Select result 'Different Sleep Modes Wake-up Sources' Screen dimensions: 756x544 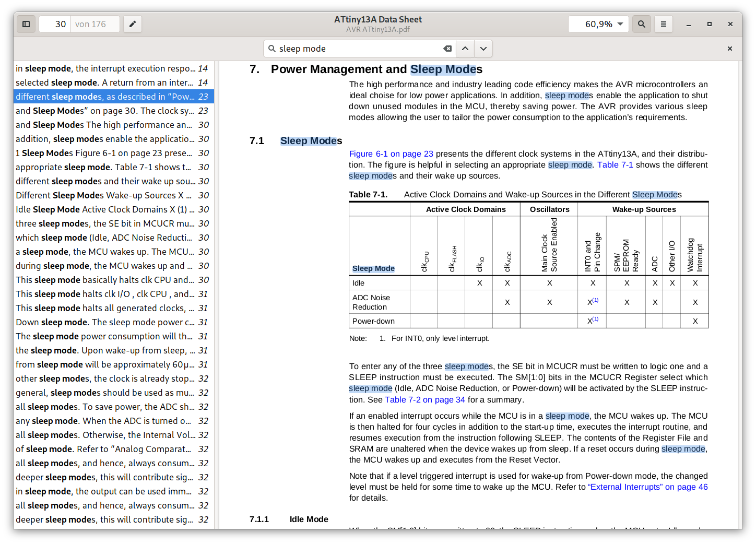pyautogui.click(x=114, y=195)
